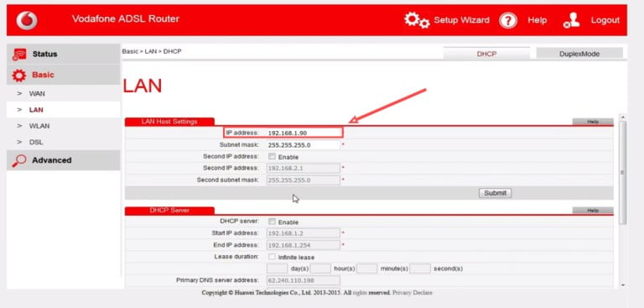Click the Basic > LAN > DHCP breadcrumb
Screen dimensions: 644x308
tap(152, 51)
